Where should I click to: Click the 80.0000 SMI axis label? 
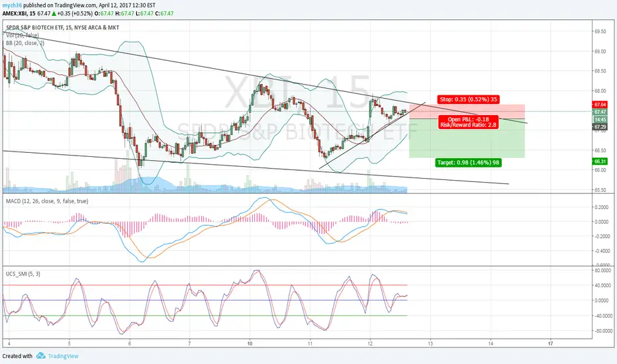[602, 270]
